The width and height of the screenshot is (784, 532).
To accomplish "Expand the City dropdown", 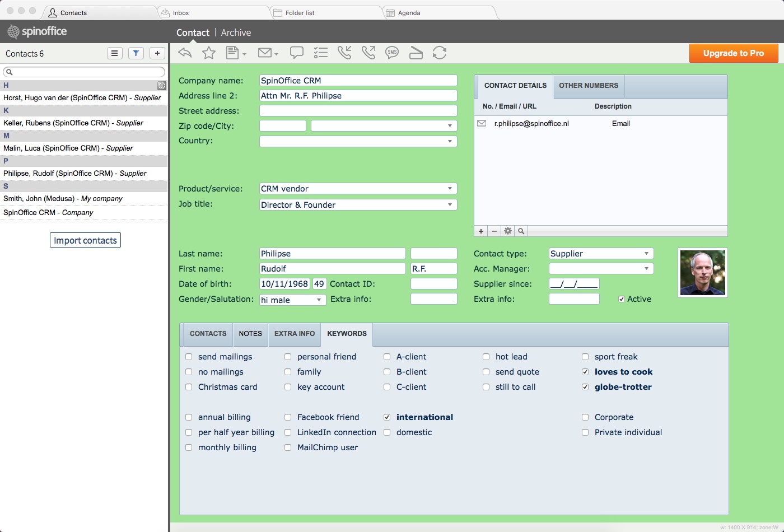I will [x=450, y=126].
